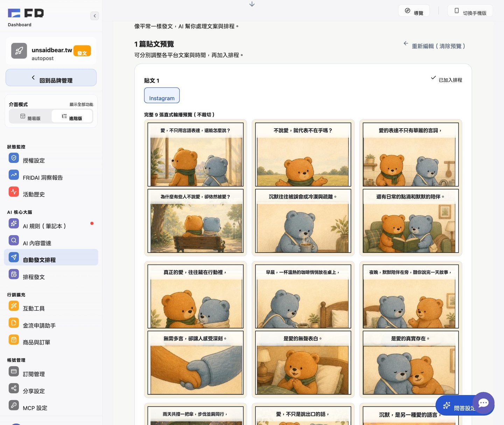Select the 自動發文排程 paper-plane icon

coord(14,257)
